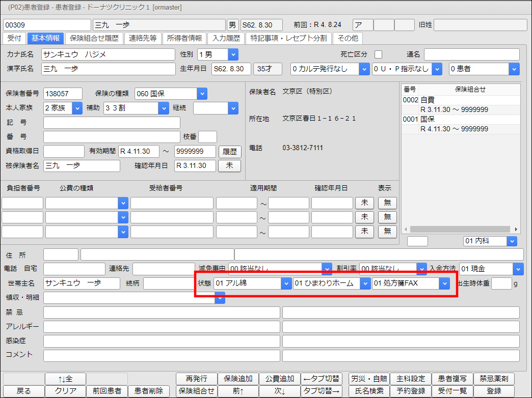Select the 0001 国保 row in list
This screenshot has width=532, height=398.
coord(428,119)
